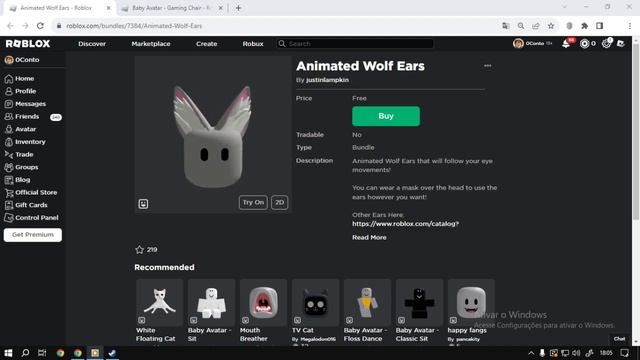Open the Robux balance icon

[584, 44]
